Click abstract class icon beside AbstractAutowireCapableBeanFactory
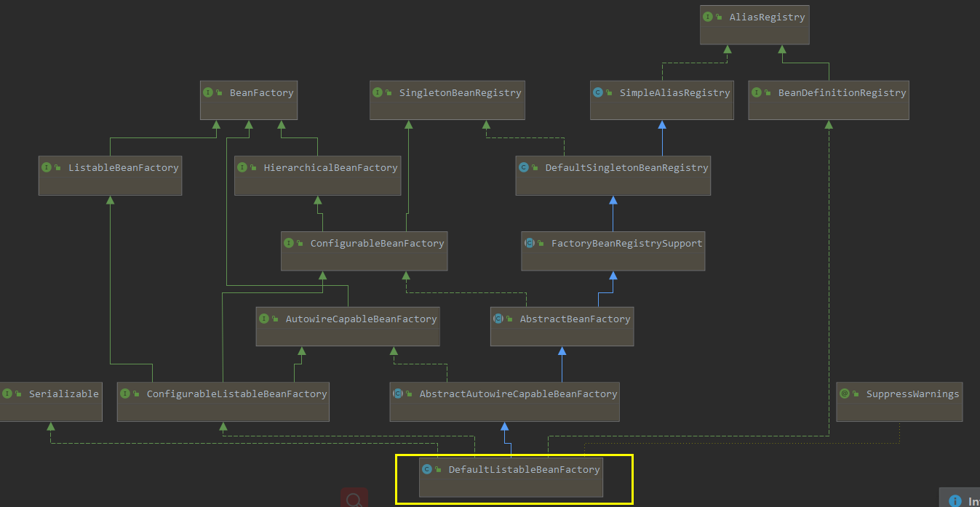 point(398,394)
